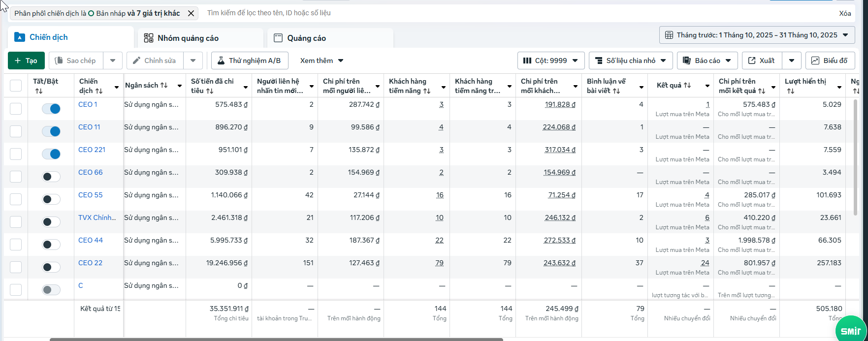The image size is (868, 341).
Task: Remove the campaign delivery filter chip
Action: 191,13
